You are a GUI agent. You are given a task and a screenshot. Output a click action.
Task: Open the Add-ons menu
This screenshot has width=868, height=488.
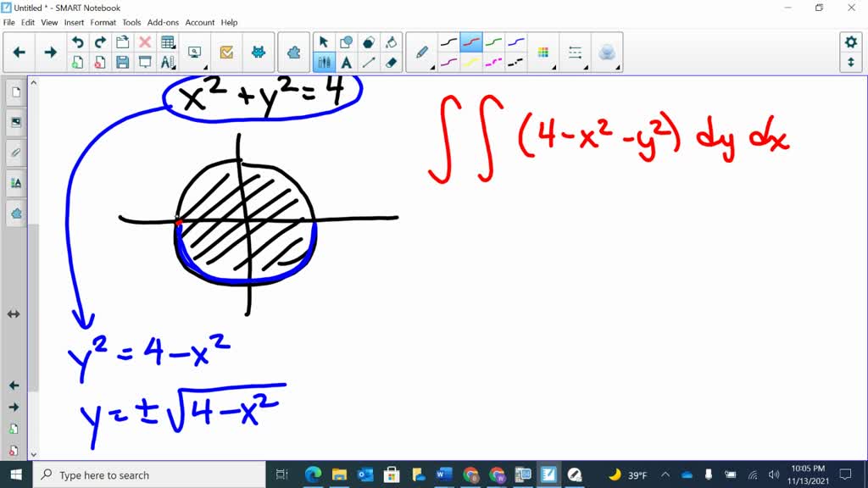[163, 23]
